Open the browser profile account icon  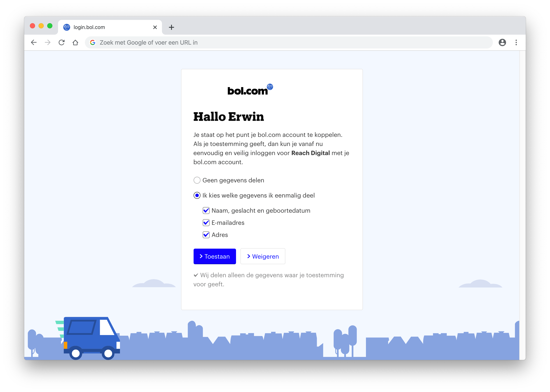tap(502, 42)
